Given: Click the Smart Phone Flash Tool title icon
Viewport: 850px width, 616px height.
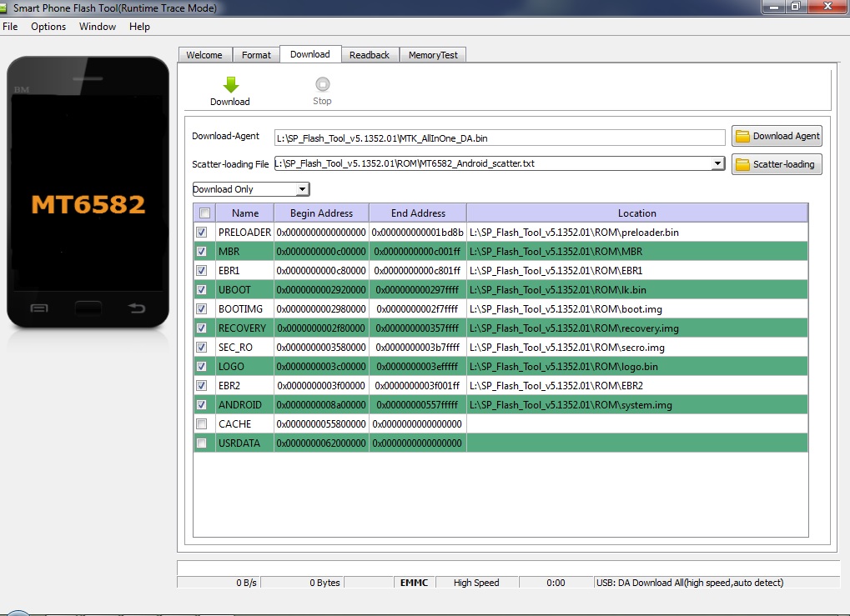Looking at the screenshot, I should pos(5,8).
